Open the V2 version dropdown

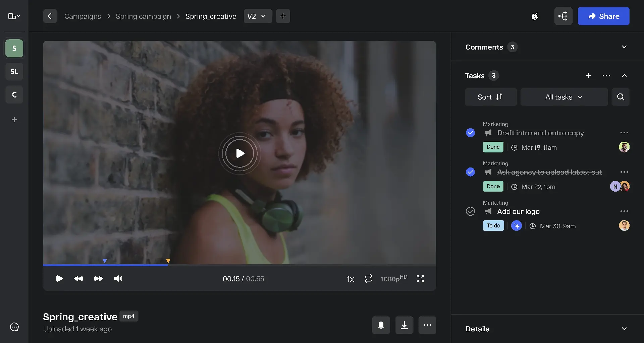(257, 16)
